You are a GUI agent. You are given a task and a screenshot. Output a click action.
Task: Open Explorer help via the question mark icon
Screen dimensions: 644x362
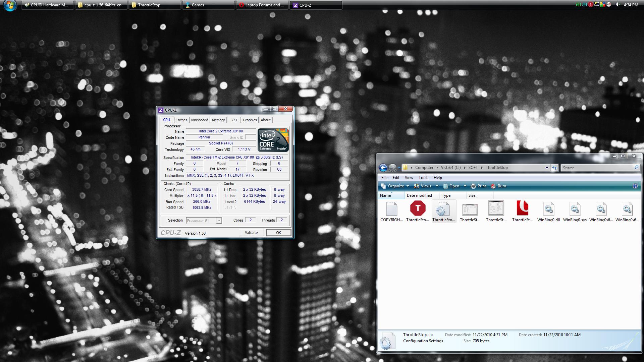(x=635, y=186)
